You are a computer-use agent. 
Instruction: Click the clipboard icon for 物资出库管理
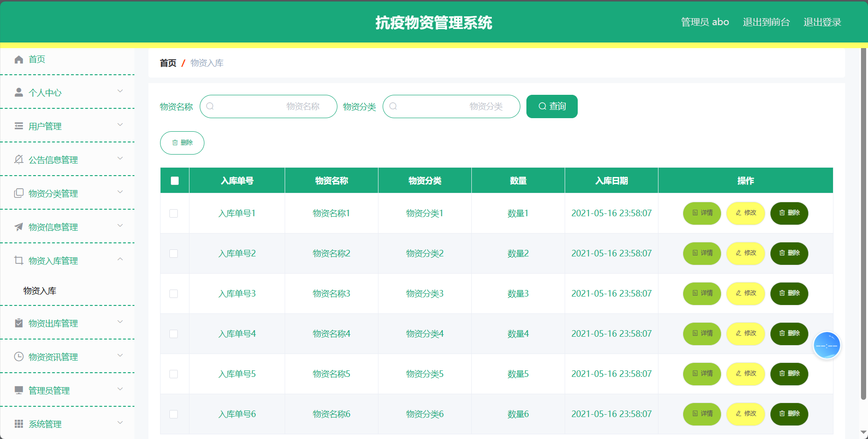click(19, 323)
